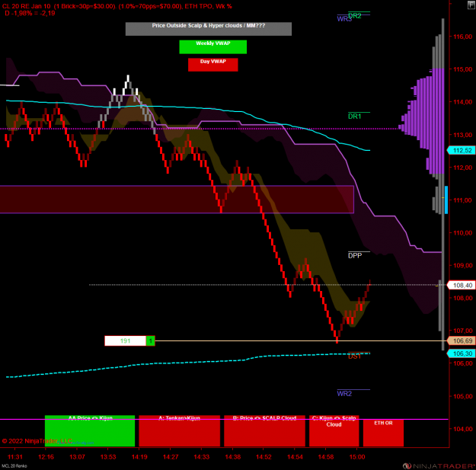Click the 15:00 time axis label

tap(357, 457)
